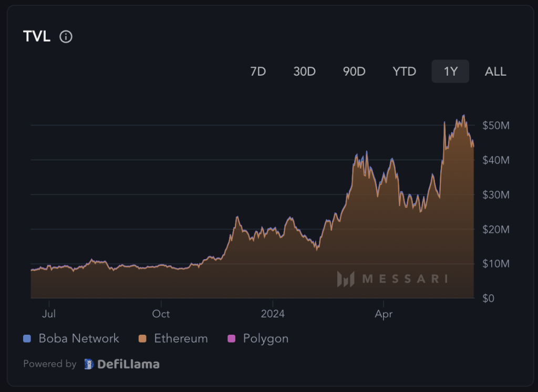Switch to the 7D time range

[x=258, y=71]
